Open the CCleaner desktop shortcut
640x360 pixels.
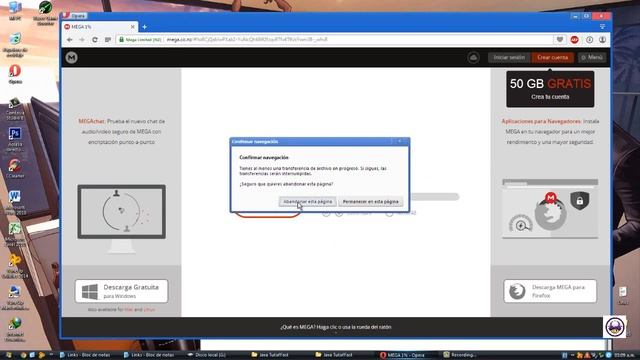click(15, 169)
